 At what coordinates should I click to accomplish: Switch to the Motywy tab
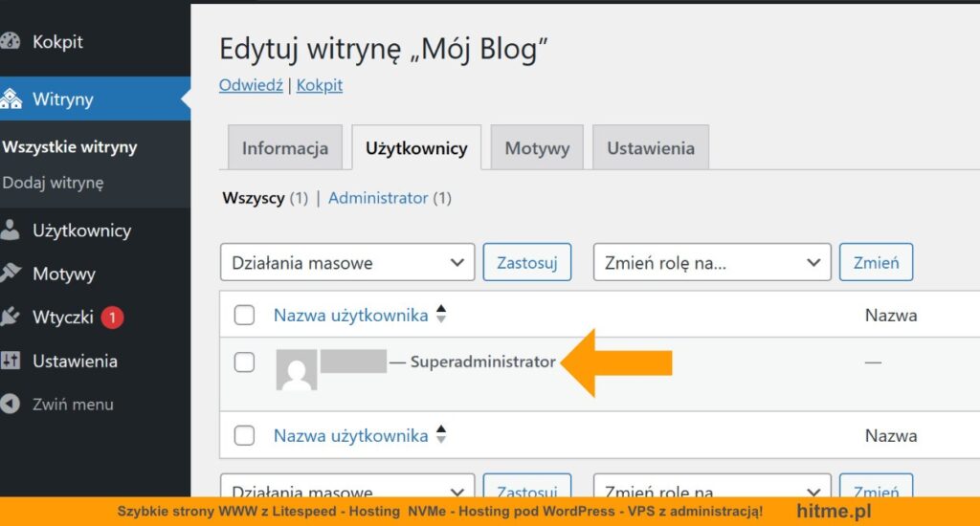click(537, 148)
